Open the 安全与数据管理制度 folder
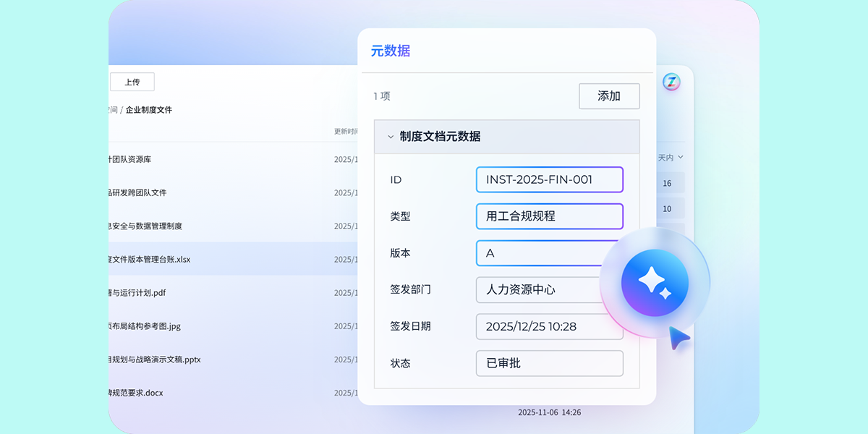Screen dimensions: 868x434 click(145, 226)
